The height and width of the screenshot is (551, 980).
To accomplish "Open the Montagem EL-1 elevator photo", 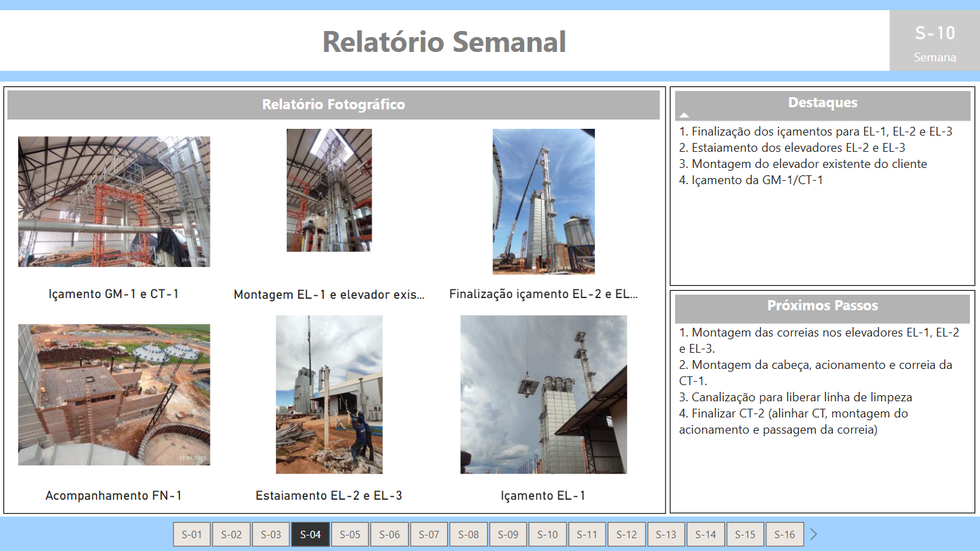I will point(329,190).
